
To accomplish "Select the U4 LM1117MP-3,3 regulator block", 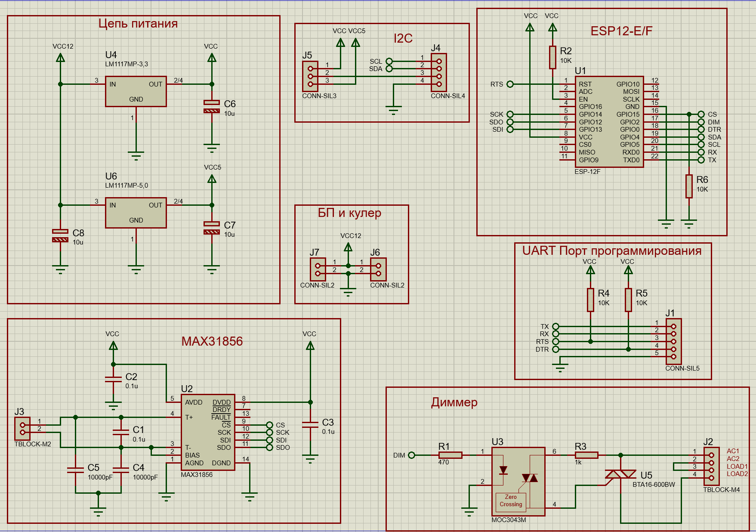I will click(136, 92).
